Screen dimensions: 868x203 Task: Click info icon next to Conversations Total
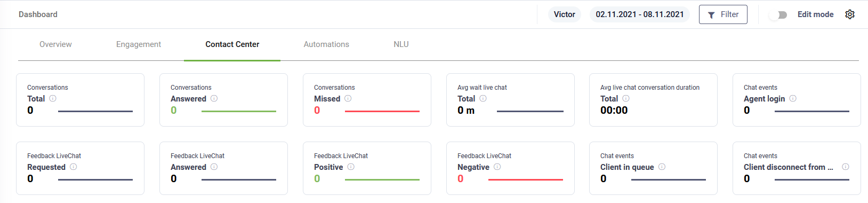[x=53, y=98]
